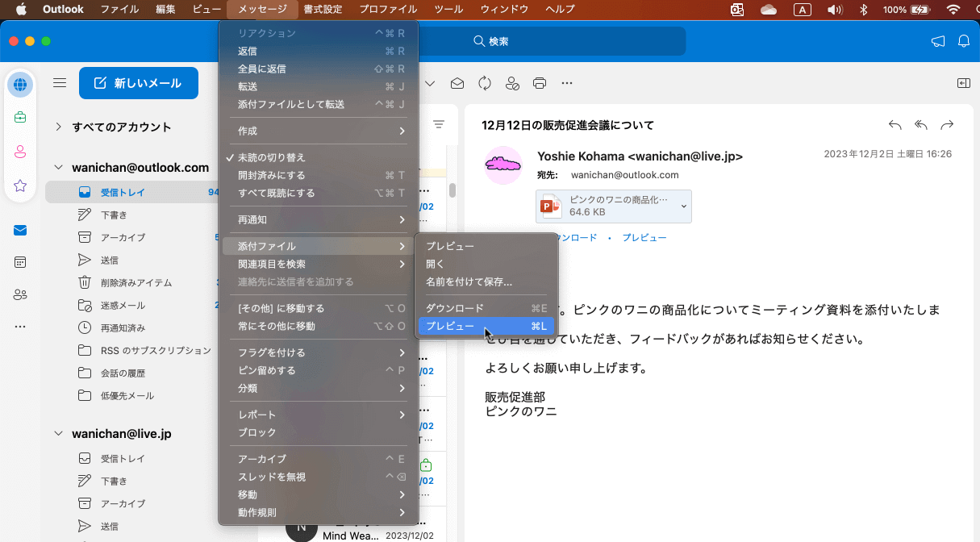The width and height of the screenshot is (980, 542).
Task: Open the ファイル menu in menu bar
Action: (x=119, y=10)
